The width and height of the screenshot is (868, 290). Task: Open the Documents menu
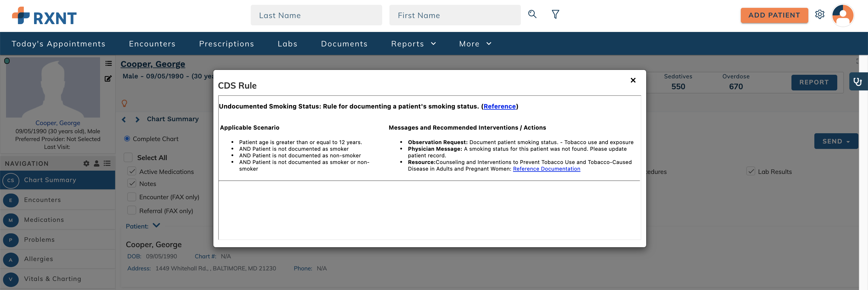(344, 44)
